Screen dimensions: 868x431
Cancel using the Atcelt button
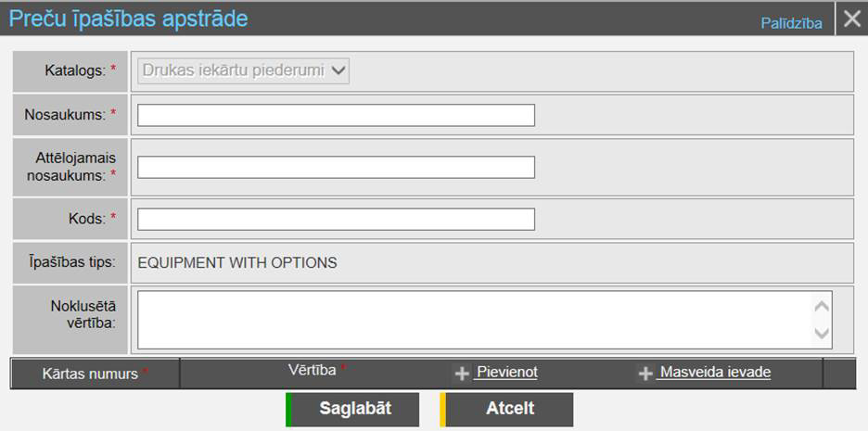point(508,409)
